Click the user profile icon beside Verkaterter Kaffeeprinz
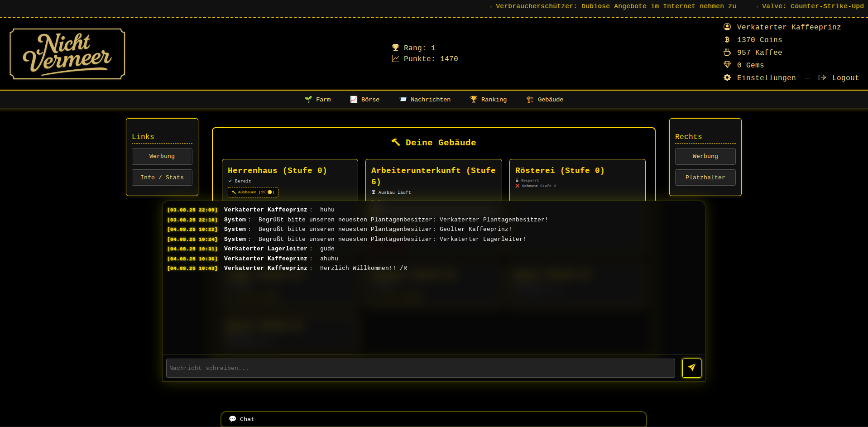The height and width of the screenshot is (427, 868). 727,27
